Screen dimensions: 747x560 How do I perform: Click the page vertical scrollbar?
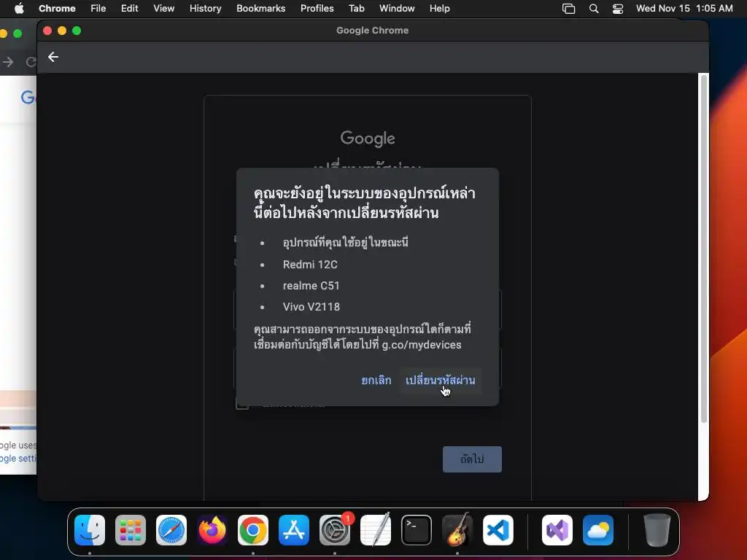704,248
